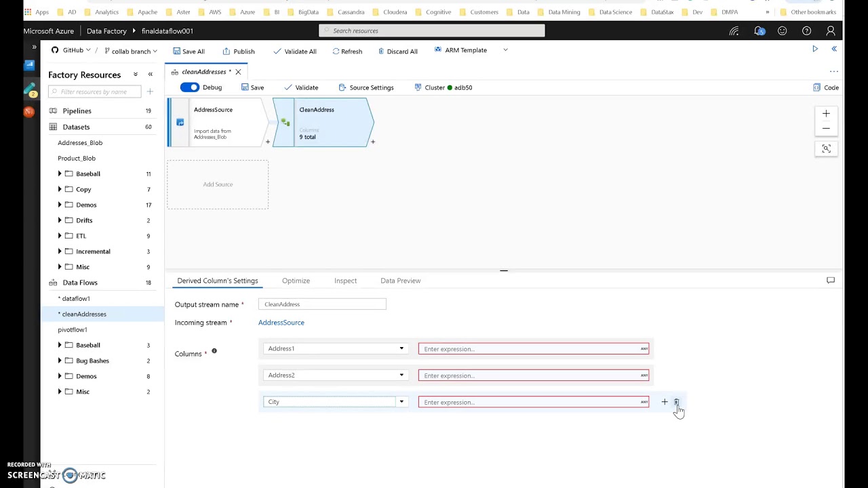Click Validate All
868x488 pixels.
[295, 51]
